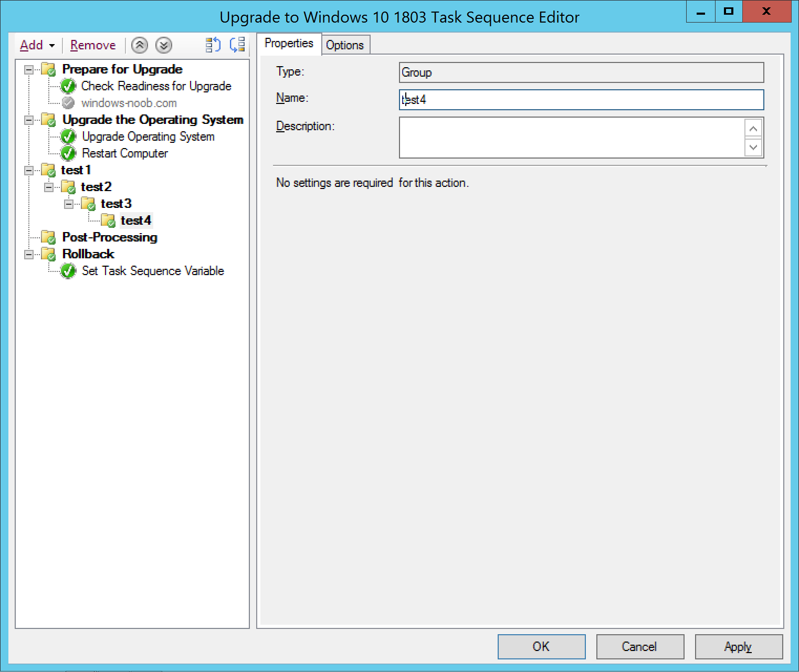
Task: Click the Rollback folder icon
Action: pyautogui.click(x=48, y=254)
